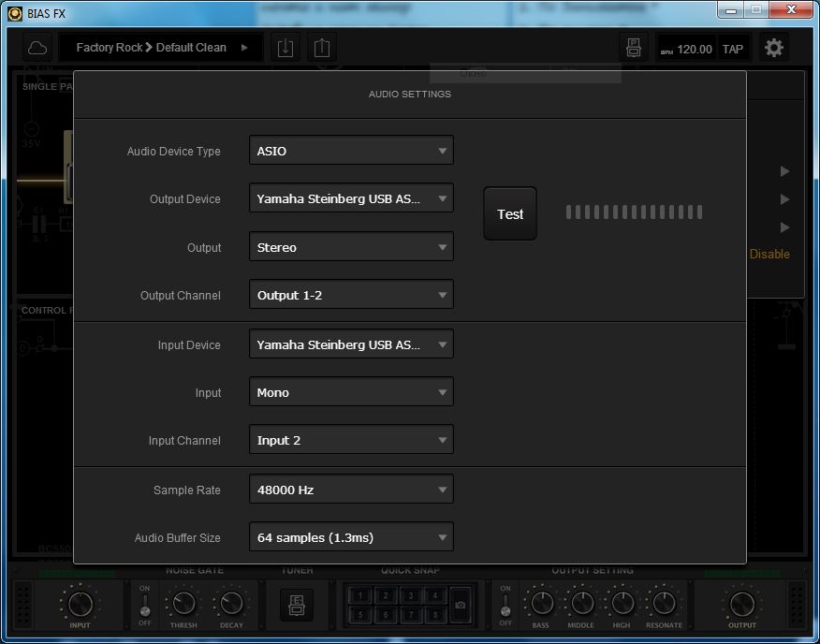This screenshot has width=820, height=644.
Task: Click the Factory Rock preset bank
Action: click(x=110, y=48)
